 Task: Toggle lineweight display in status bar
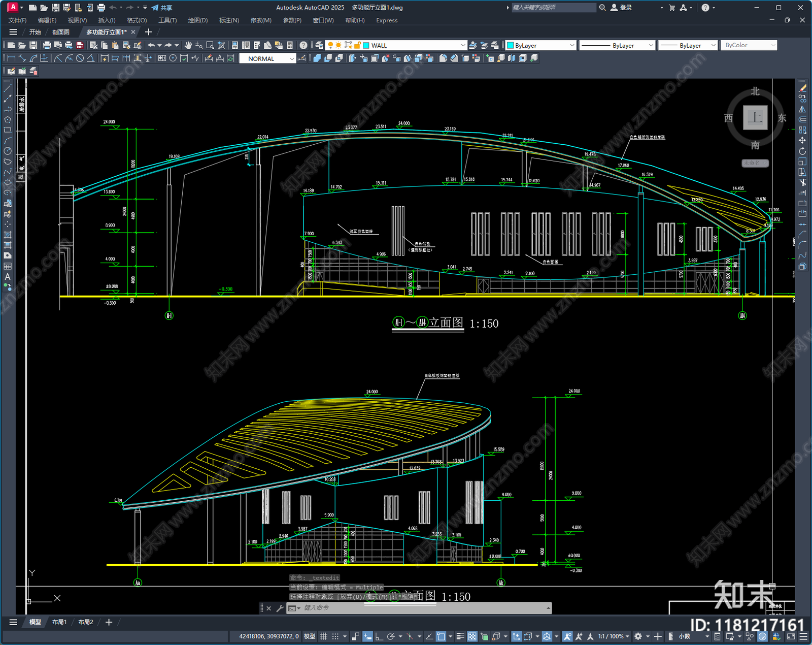(460, 636)
